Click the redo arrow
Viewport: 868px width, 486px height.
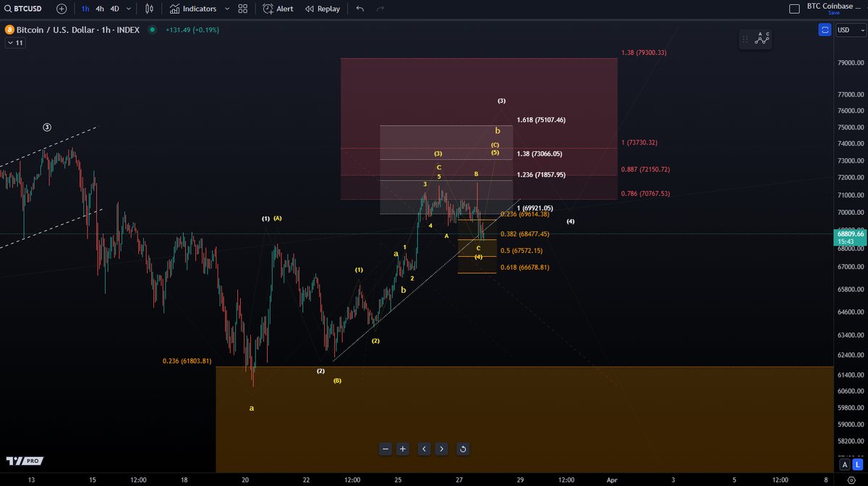tap(380, 9)
